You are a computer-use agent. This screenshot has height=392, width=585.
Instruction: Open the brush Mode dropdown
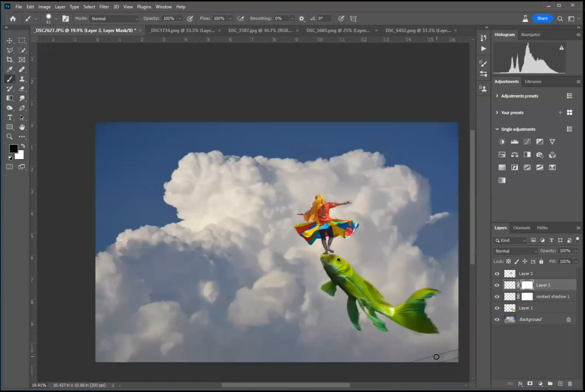(114, 19)
